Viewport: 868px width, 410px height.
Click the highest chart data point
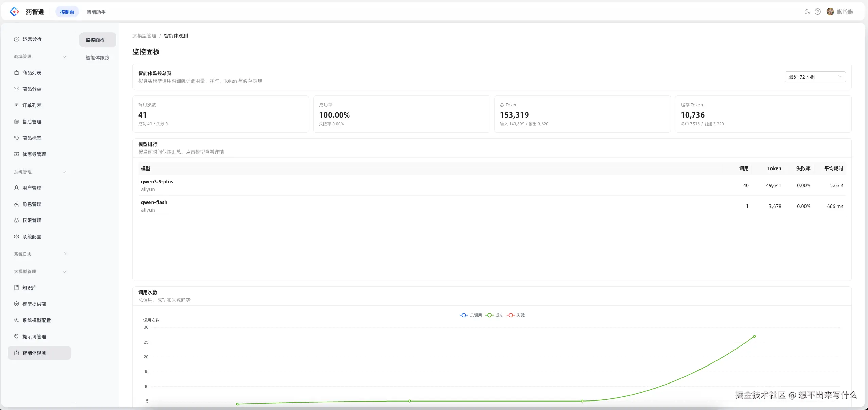tap(754, 336)
